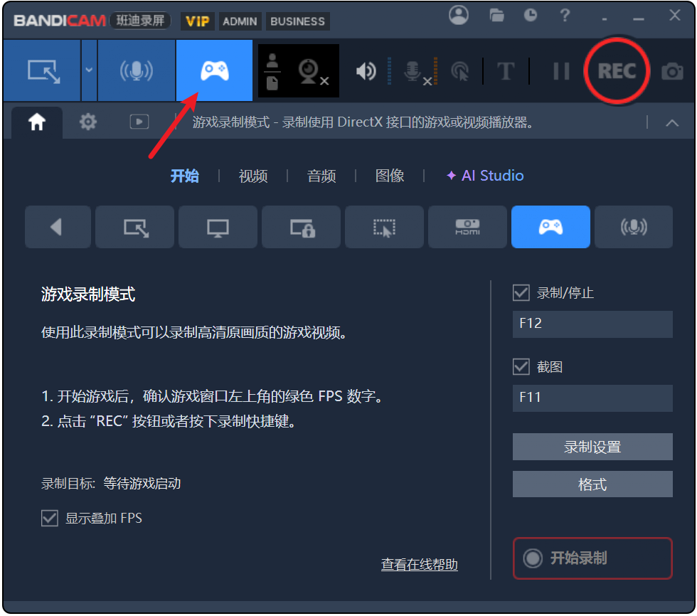Open the video playback tab
Viewport: 697px width, 616px height.
click(x=139, y=122)
